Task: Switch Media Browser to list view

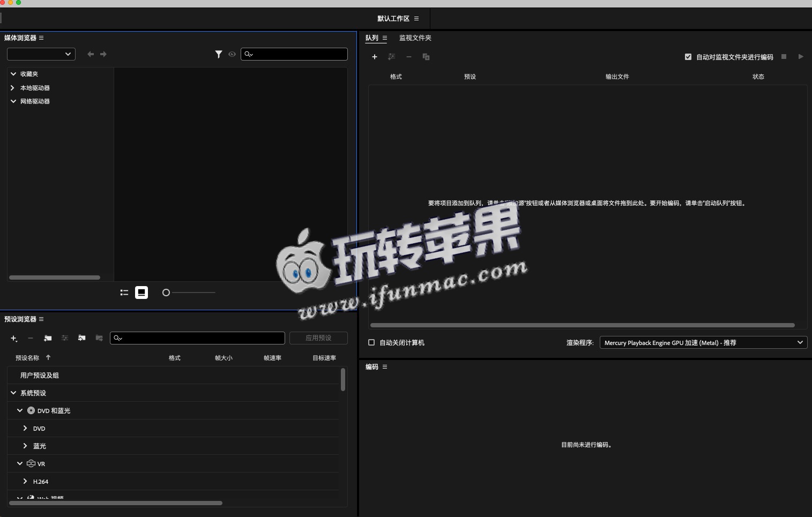Action: tap(124, 293)
